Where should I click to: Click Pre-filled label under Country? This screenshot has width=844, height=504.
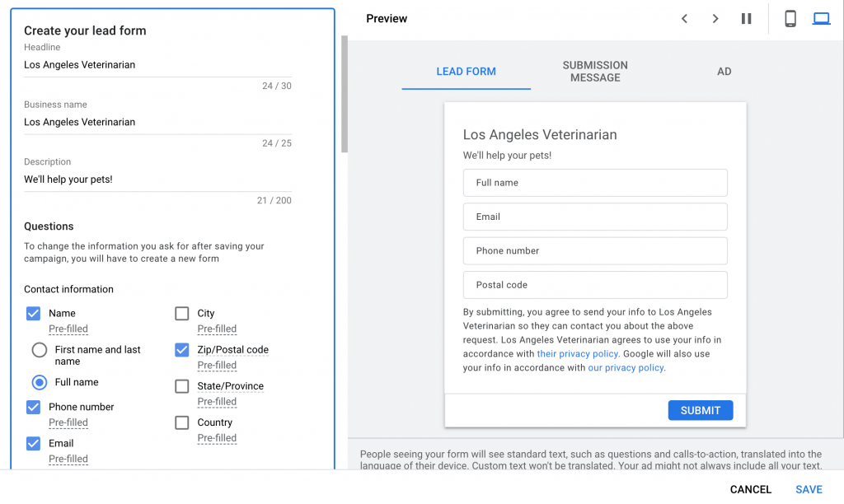[x=217, y=438]
